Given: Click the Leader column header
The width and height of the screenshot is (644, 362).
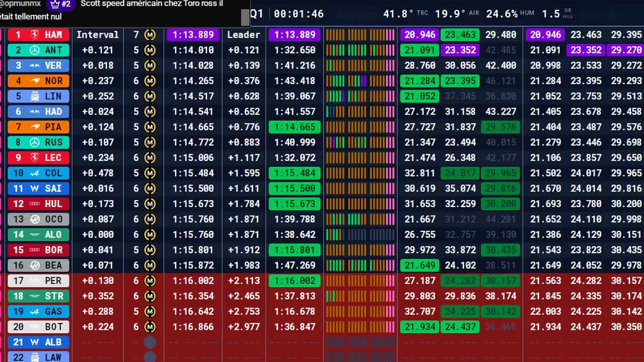Looking at the screenshot, I should 244,35.
